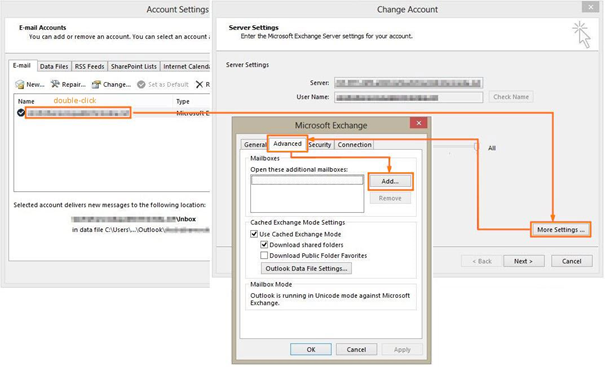Click the default account checkmark icon in list
Screen dimensions: 605x367
[21, 113]
